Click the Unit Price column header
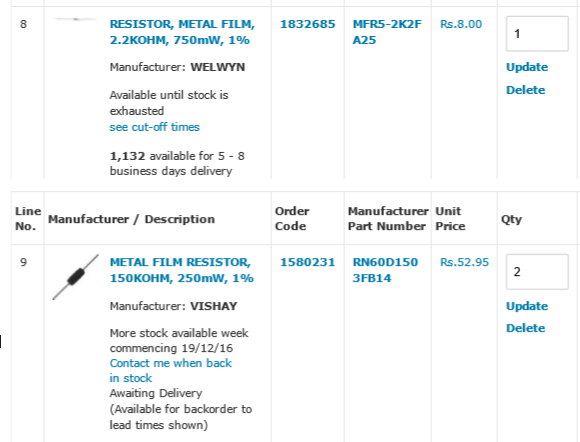This screenshot has width=580, height=442. click(450, 219)
